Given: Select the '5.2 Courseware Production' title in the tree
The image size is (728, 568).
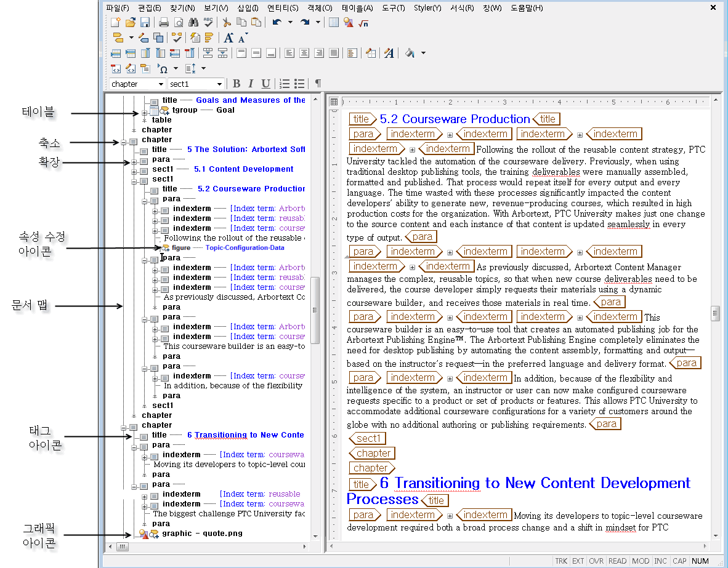Looking at the screenshot, I should click(x=251, y=189).
